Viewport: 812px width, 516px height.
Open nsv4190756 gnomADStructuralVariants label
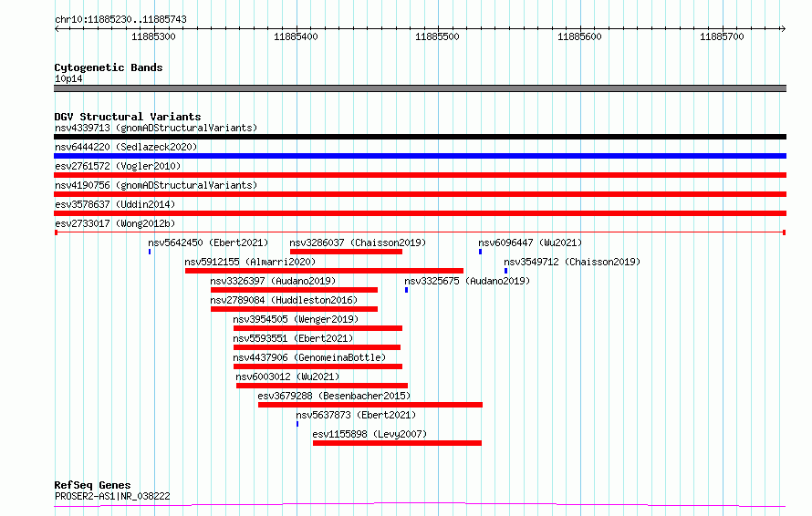coord(156,185)
